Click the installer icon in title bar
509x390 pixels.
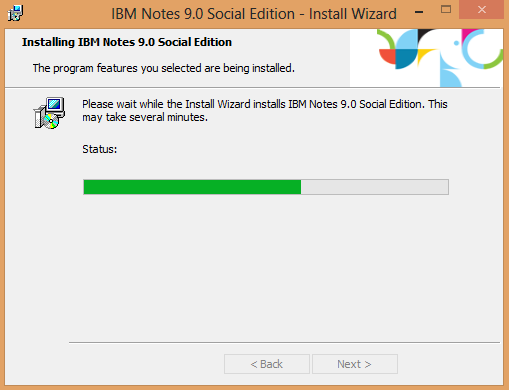coord(15,13)
